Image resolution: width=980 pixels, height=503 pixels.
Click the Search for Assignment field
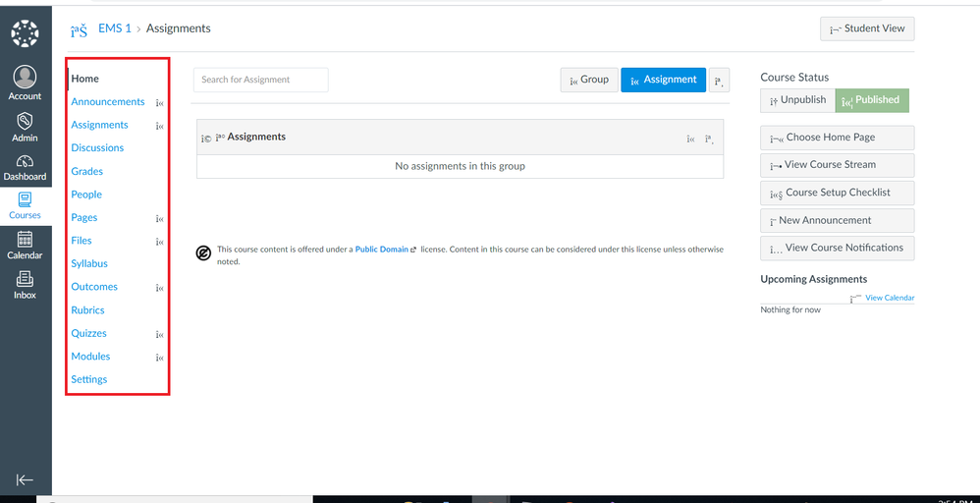tap(260, 81)
